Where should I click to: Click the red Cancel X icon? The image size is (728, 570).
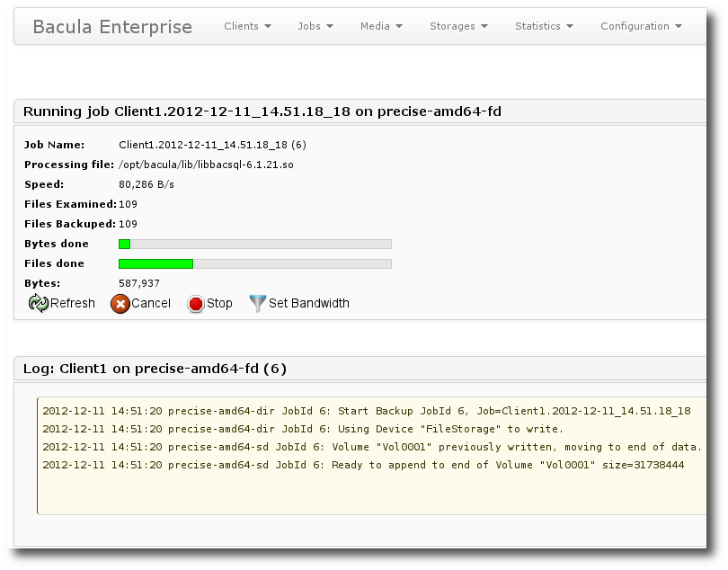120,304
